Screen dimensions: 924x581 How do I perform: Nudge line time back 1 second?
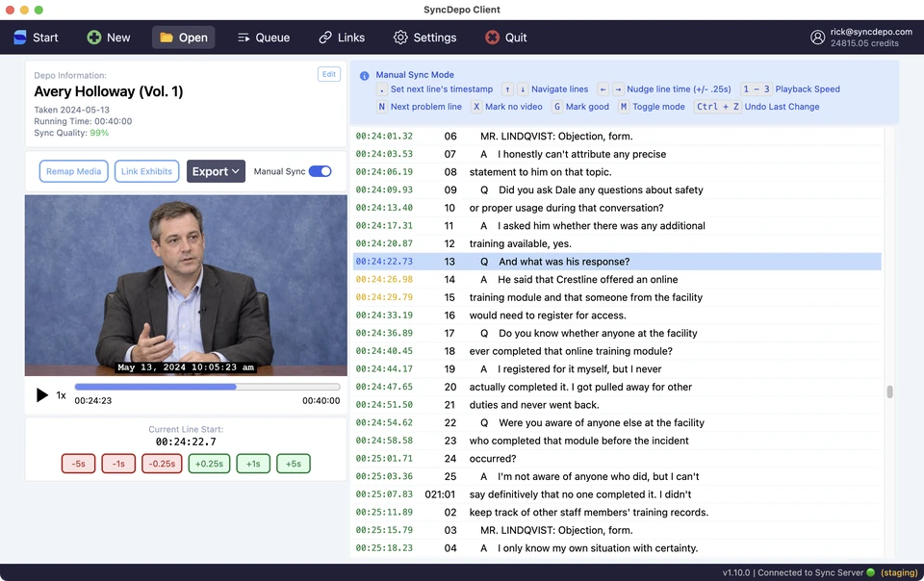click(118, 464)
